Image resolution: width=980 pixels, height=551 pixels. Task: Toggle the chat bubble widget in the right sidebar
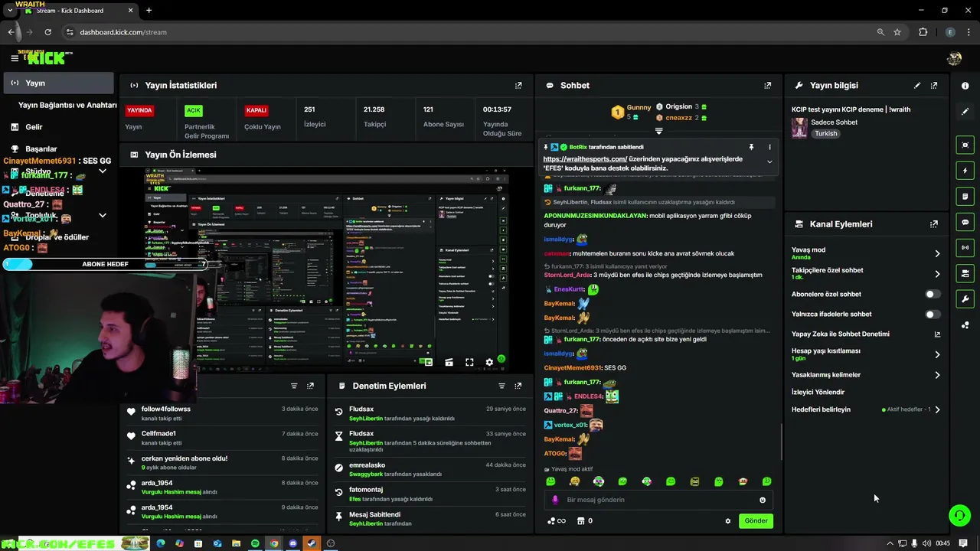tap(965, 222)
